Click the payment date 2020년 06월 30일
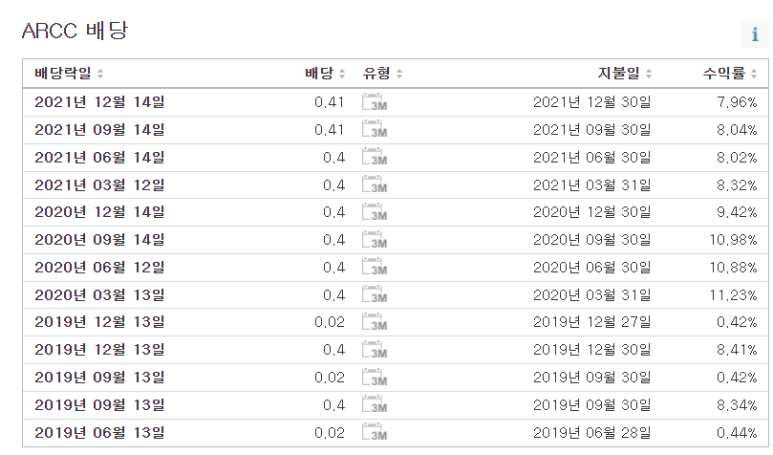 pos(592,267)
